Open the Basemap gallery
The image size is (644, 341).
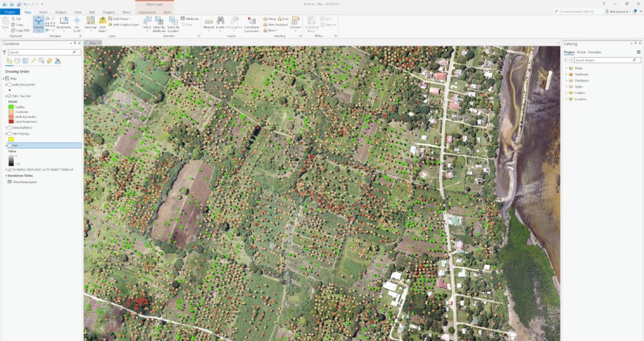90,24
